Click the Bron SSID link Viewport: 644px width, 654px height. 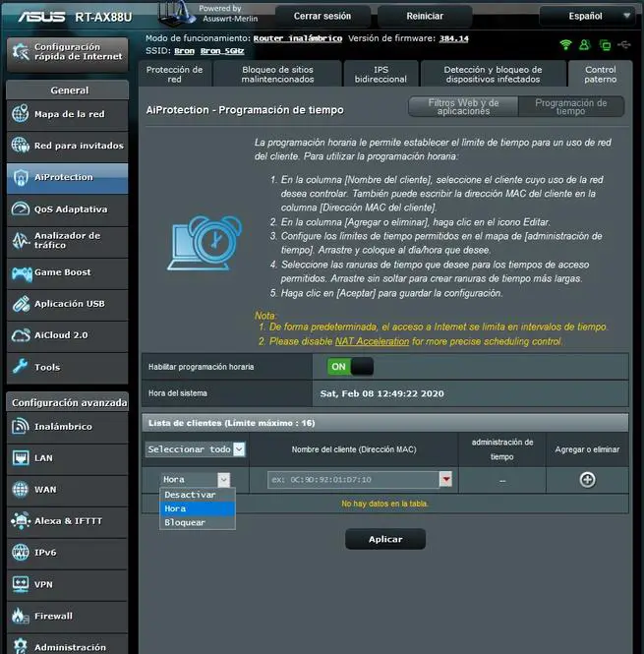coord(185,51)
